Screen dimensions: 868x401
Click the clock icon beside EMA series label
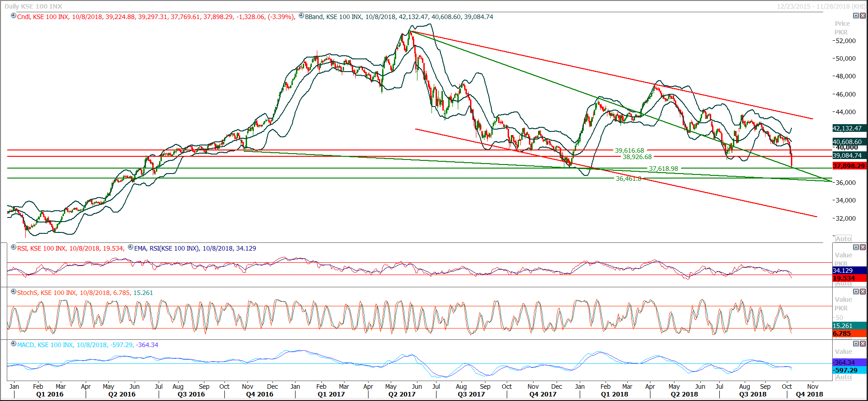coord(131,247)
